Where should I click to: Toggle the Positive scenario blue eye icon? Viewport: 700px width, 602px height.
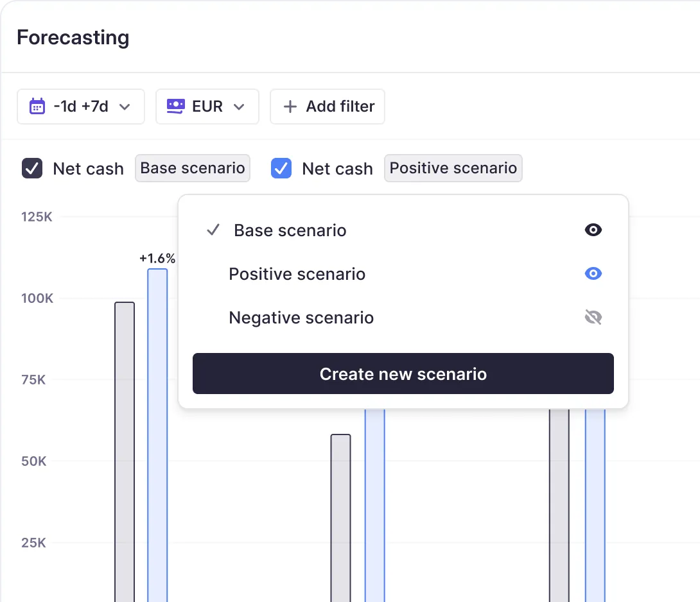click(x=593, y=274)
